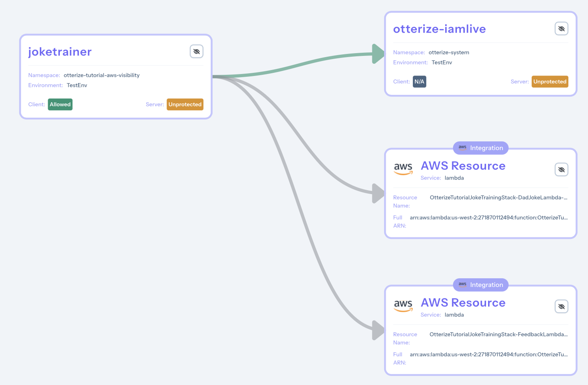Click the Integration tag above DadJokeLambda card
Screen dimensions: 588x385
click(481, 148)
